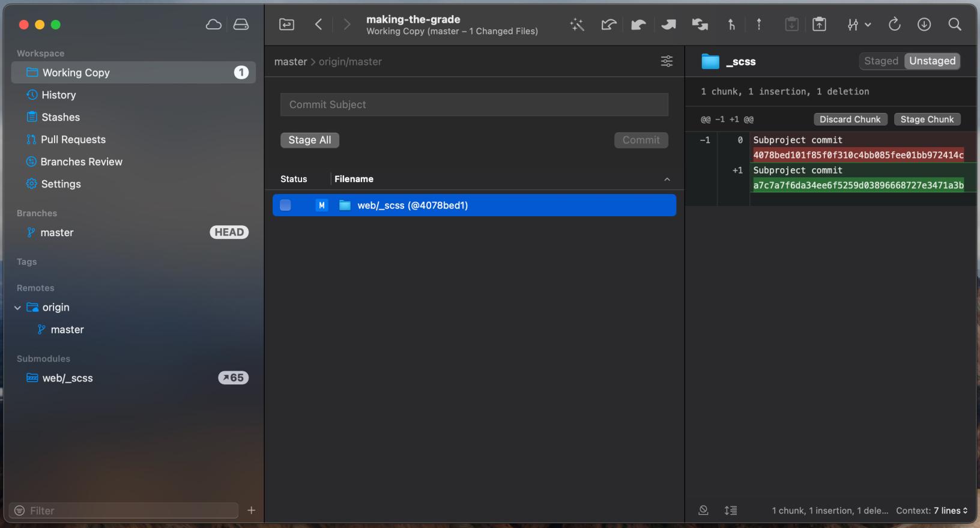Click the open repository manager icon in toolbar
The image size is (980, 528).
(287, 25)
